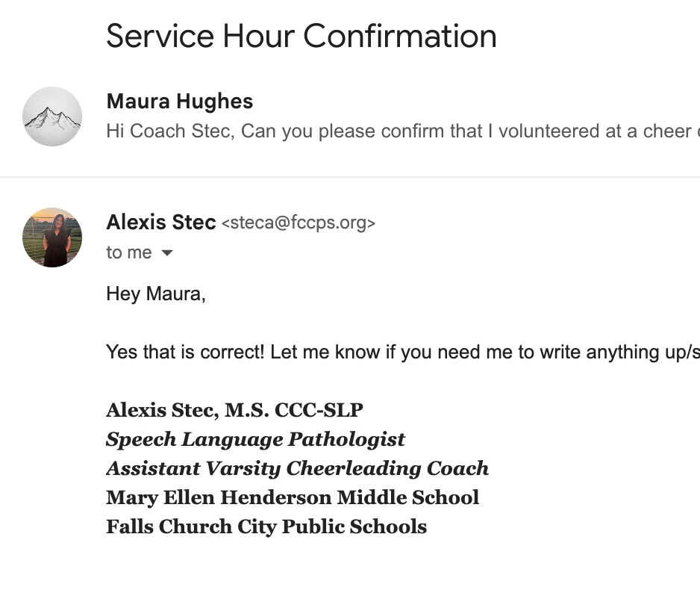Click the 'Yes that is correct!' sentence
The image size is (700, 590).
pyautogui.click(x=184, y=352)
